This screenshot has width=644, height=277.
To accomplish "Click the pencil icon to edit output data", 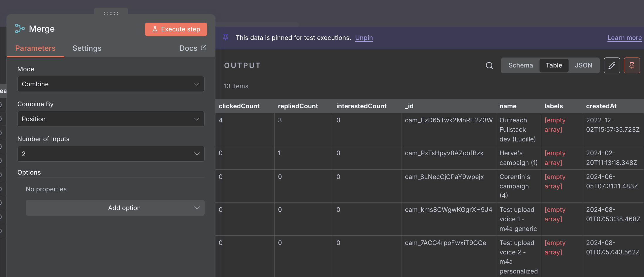I will [x=612, y=65].
